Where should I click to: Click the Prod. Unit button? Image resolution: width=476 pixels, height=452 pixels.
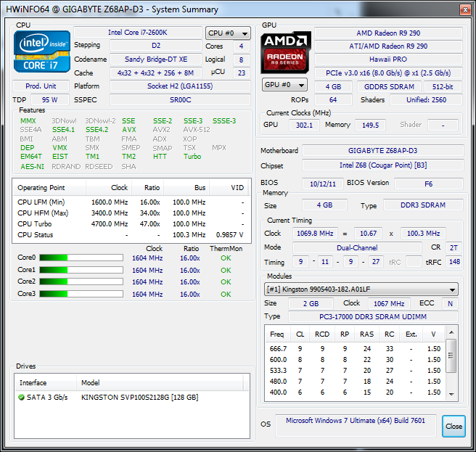[41, 86]
